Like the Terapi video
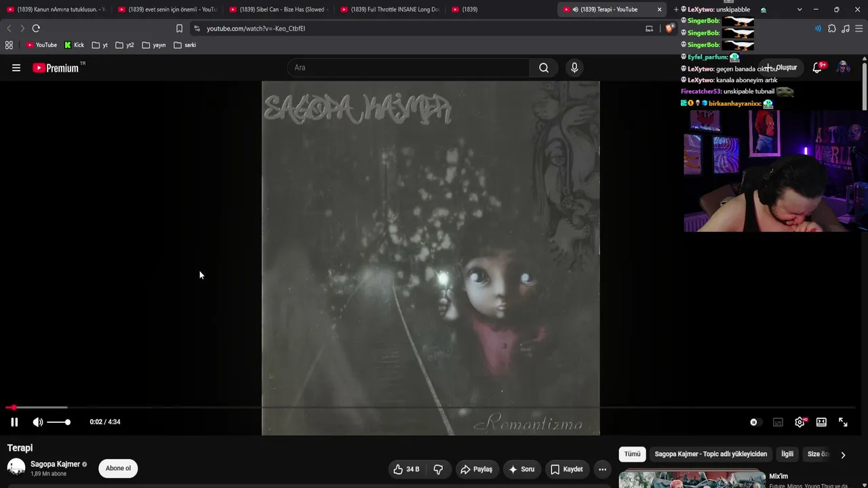The image size is (868, 488). point(406,469)
